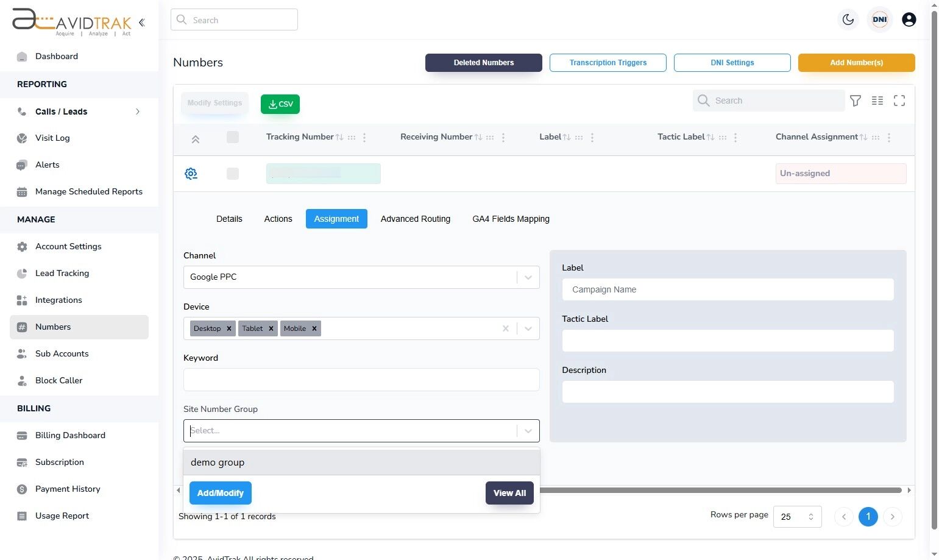
Task: Select the checkbox on the tracking number row
Action: (232, 174)
